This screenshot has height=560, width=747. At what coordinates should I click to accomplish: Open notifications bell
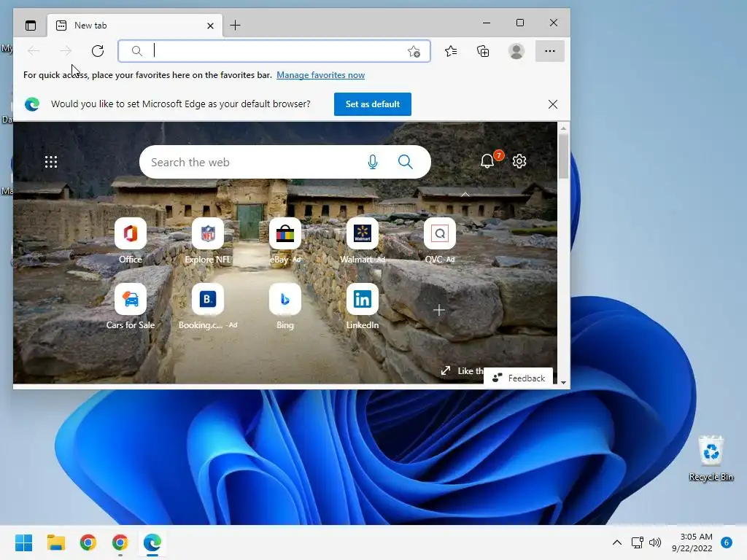pyautogui.click(x=487, y=161)
